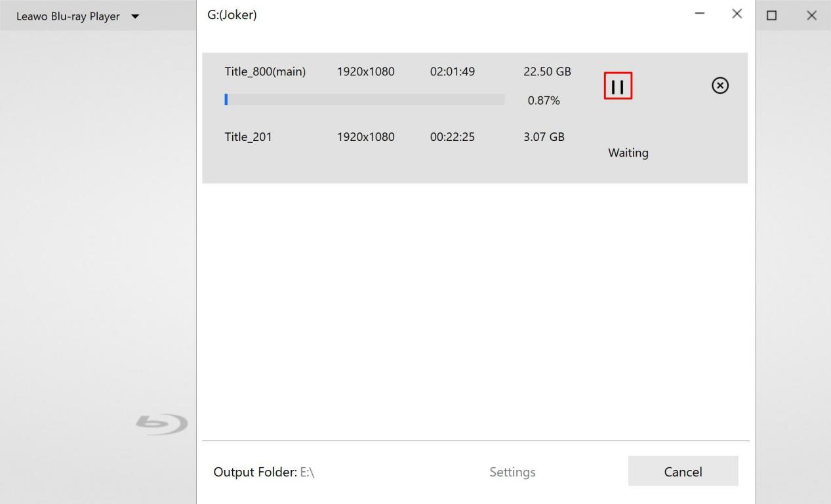
Task: Click the Waiting status of Title_201
Action: [x=628, y=153]
